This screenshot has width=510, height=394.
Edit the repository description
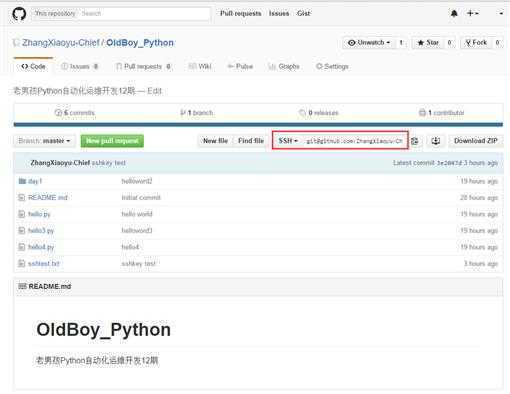(x=154, y=91)
